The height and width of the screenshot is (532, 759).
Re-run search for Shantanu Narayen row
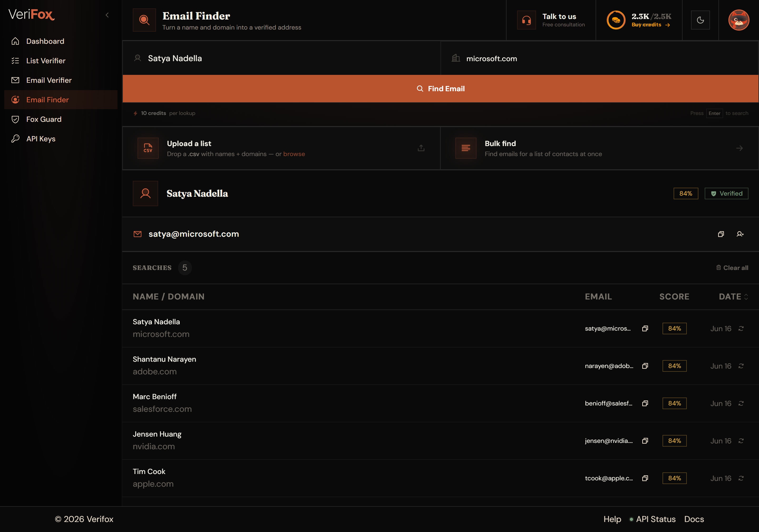coord(741,366)
